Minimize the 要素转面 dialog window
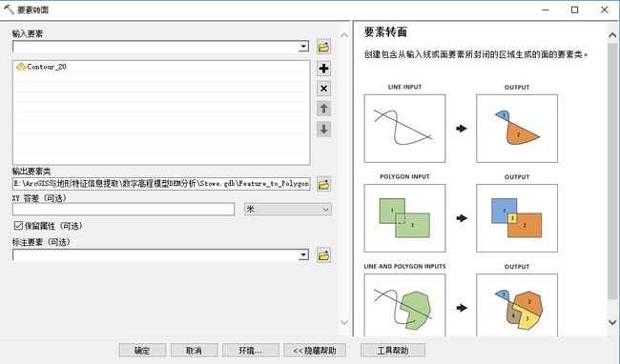The height and width of the screenshot is (364, 620). 546,10
